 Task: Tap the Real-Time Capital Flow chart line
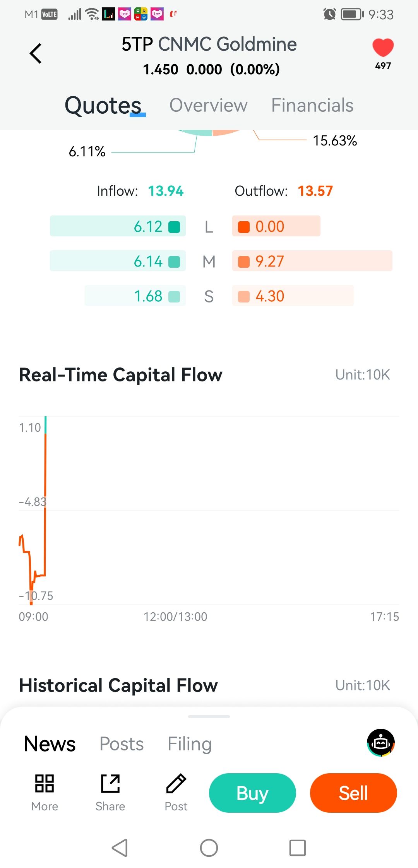click(45, 503)
